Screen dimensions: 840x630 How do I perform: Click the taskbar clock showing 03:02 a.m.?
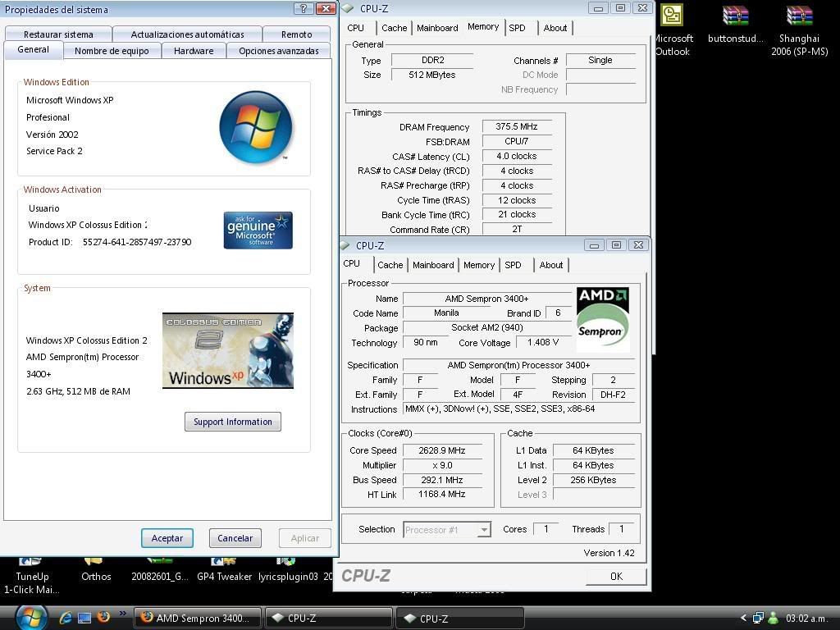[808, 619]
